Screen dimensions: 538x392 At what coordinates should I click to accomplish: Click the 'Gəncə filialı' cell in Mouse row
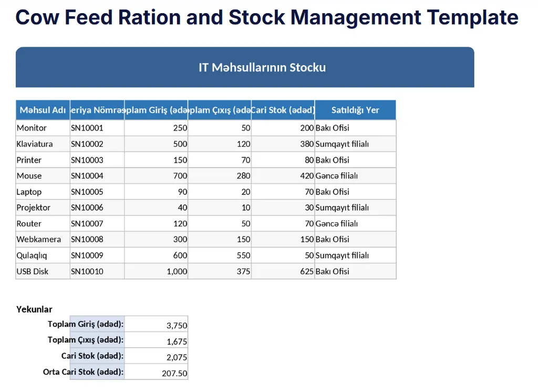click(355, 176)
